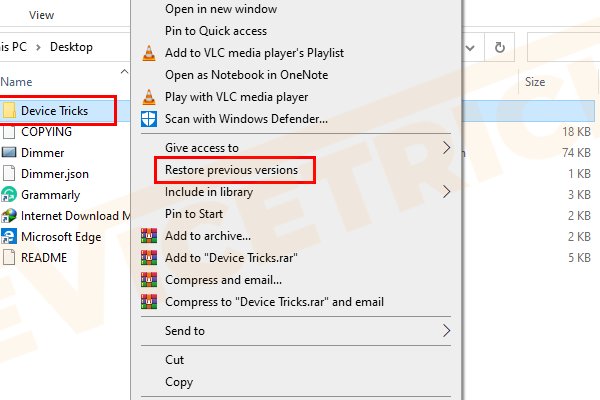Select Copy from the context menu
The width and height of the screenshot is (600, 400).
(179, 381)
